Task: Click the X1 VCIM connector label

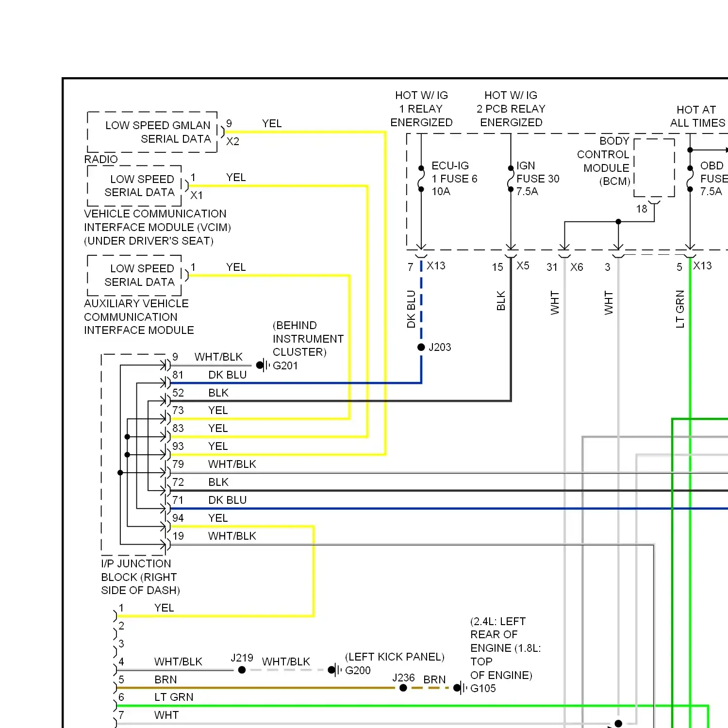Action: point(197,195)
